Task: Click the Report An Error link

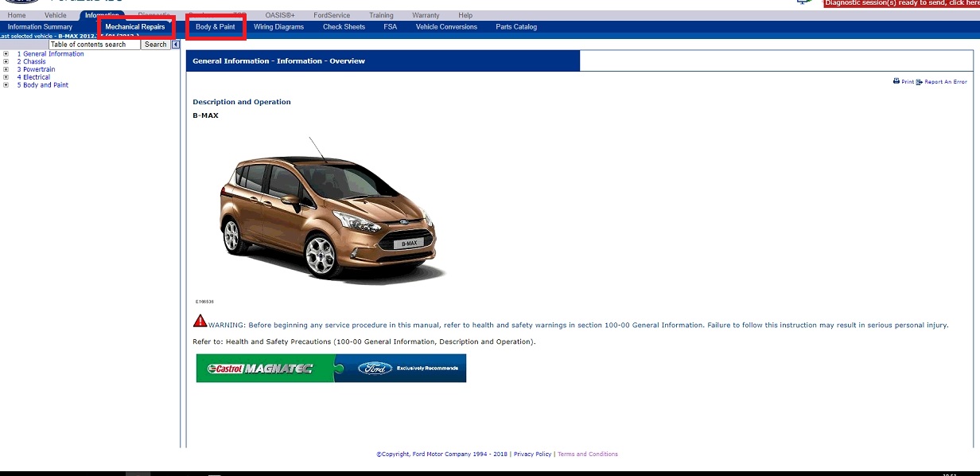Action: click(x=946, y=82)
